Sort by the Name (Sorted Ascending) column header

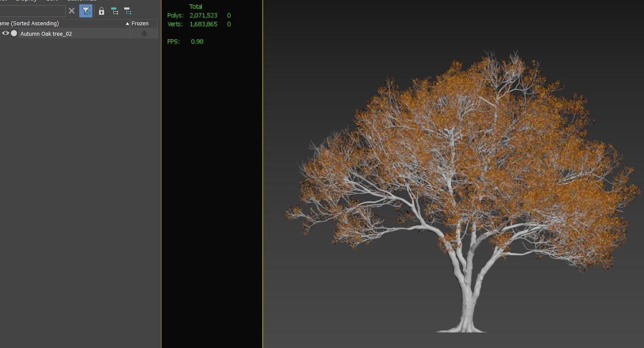click(64, 24)
